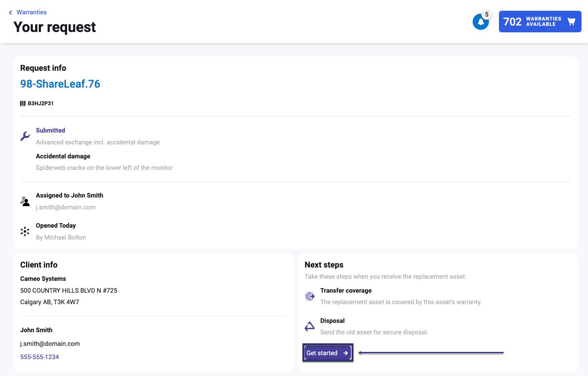
Task: Click the notifications bell icon
Action: coord(480,22)
